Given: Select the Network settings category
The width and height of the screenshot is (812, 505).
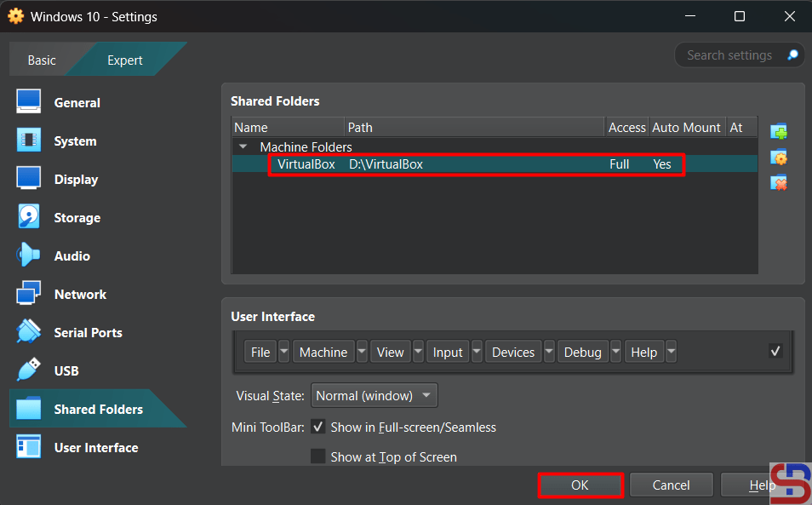Looking at the screenshot, I should (80, 295).
